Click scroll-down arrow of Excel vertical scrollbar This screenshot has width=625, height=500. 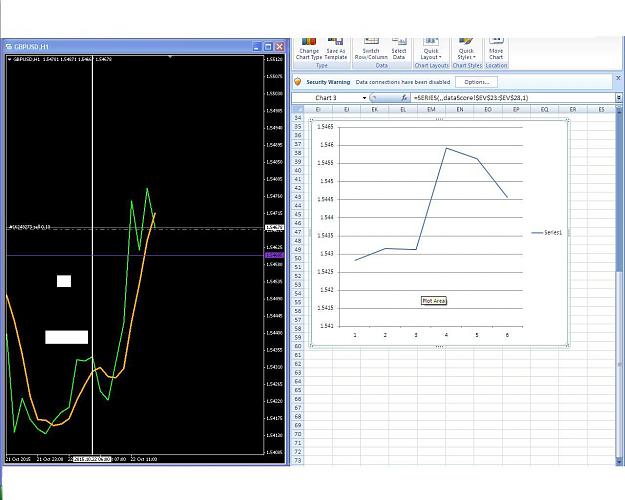click(619, 461)
